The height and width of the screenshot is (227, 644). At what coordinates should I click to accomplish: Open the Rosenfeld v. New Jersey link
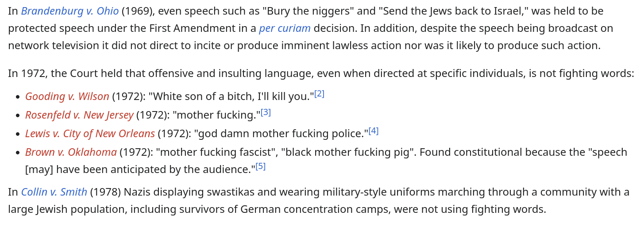pos(79,115)
